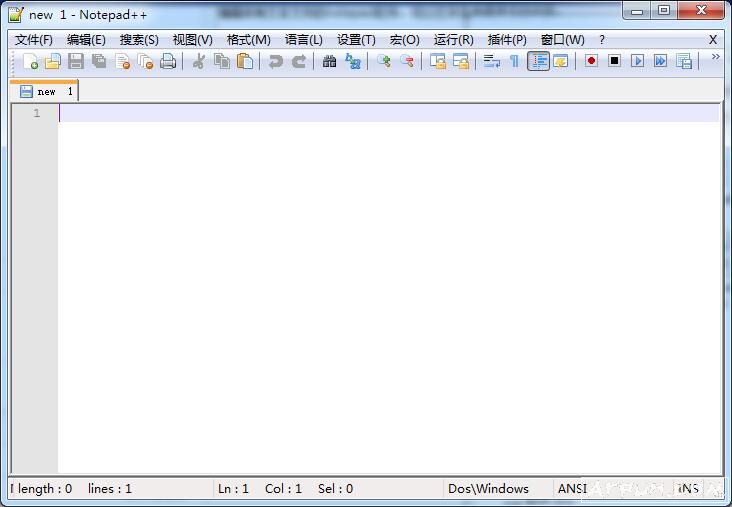Cut selection with scissors icon
The height and width of the screenshot is (507, 732).
199,61
